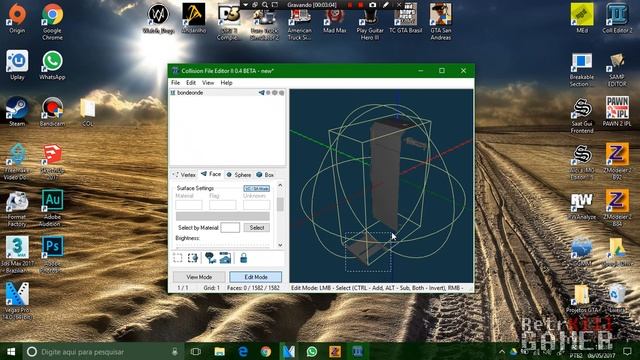The height and width of the screenshot is (360, 640).
Task: Open the Origin desktop shortcut
Action: coord(17,18)
